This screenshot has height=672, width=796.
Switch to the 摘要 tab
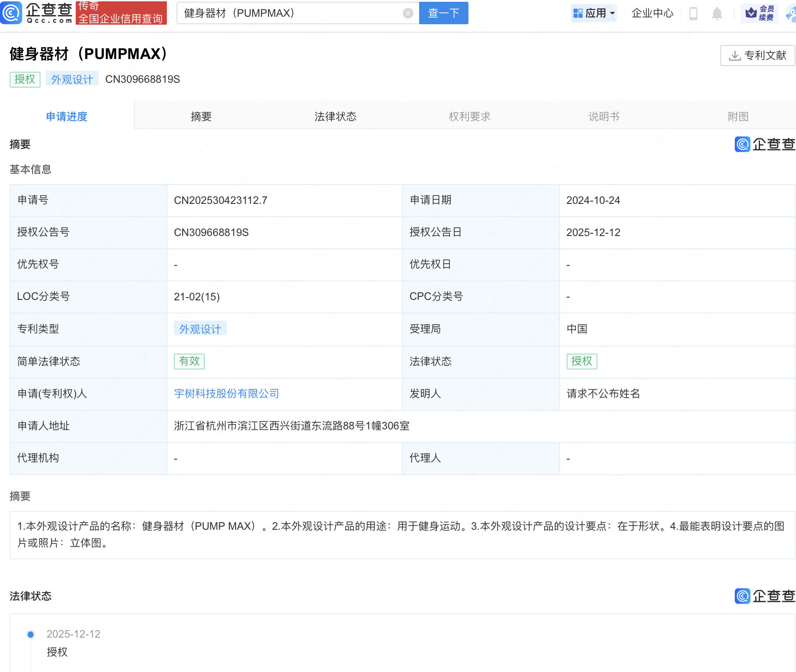(x=201, y=116)
